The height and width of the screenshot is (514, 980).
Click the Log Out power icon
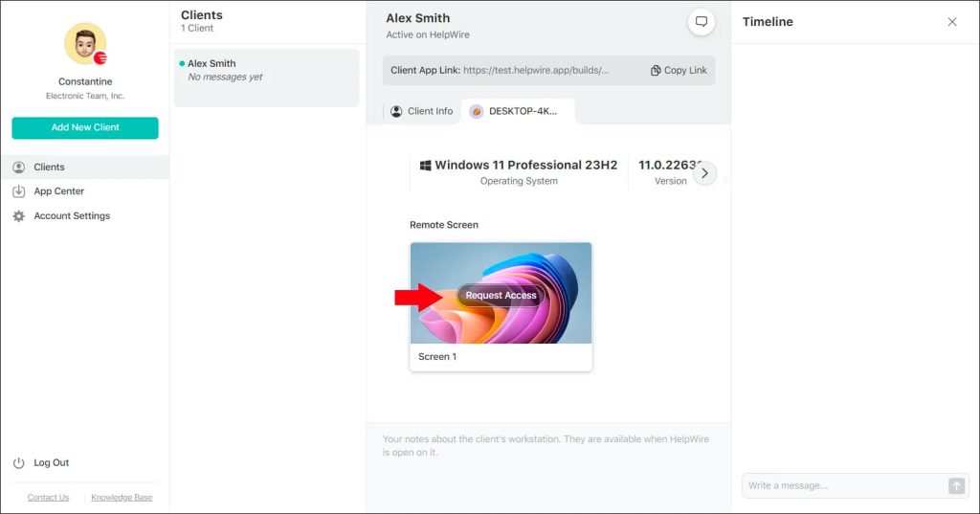point(18,463)
